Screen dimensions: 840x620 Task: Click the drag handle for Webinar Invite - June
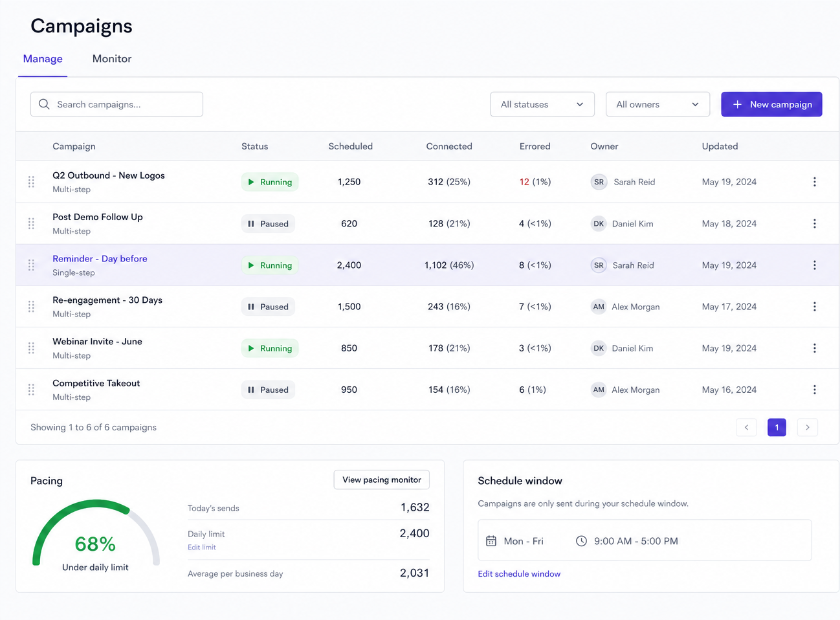click(x=31, y=348)
